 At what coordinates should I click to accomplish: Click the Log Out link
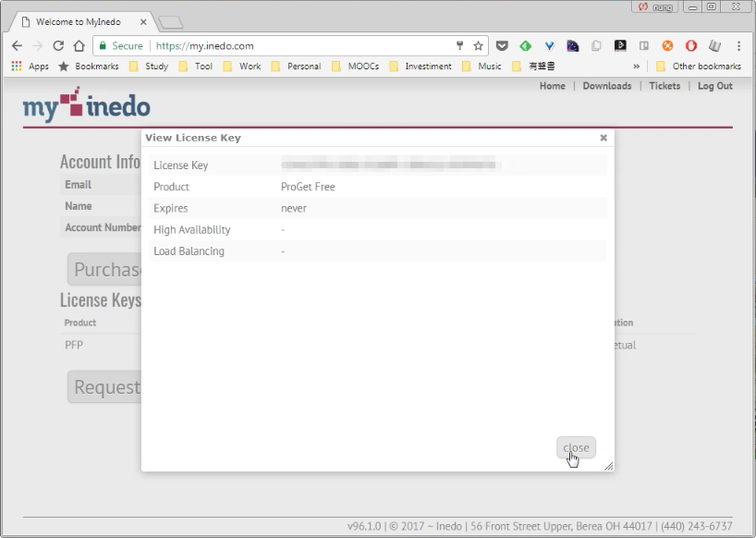tap(715, 86)
